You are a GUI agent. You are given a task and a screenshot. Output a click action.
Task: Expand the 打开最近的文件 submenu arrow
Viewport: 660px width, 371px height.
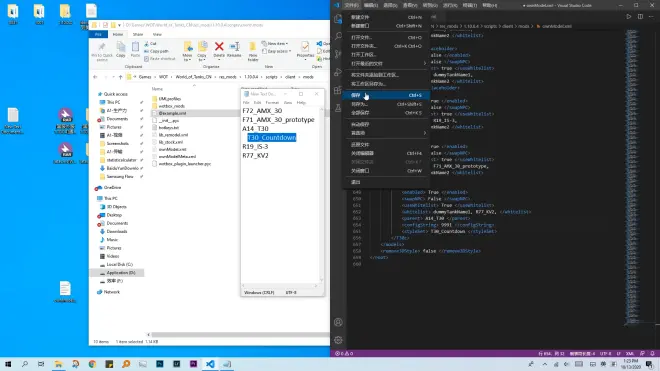(425, 64)
